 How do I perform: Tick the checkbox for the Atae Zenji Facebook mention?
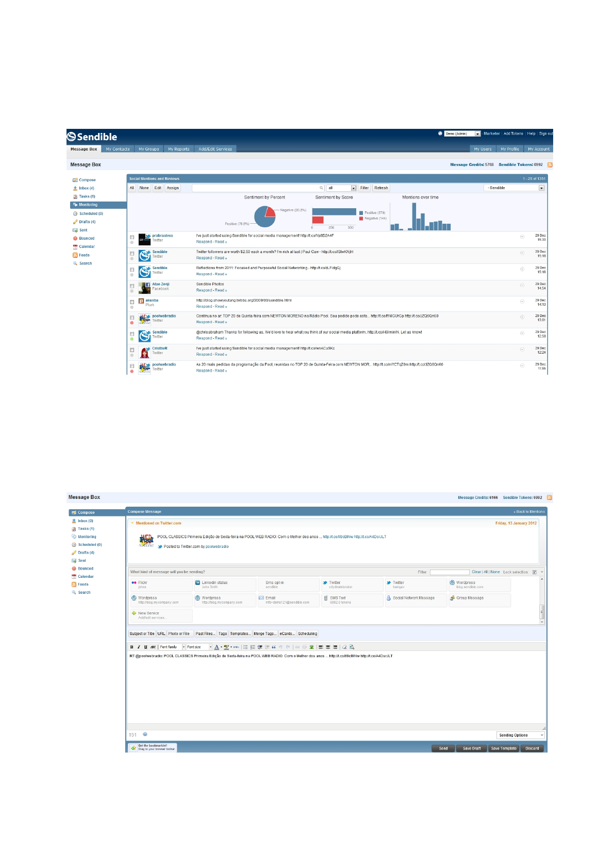click(x=132, y=286)
